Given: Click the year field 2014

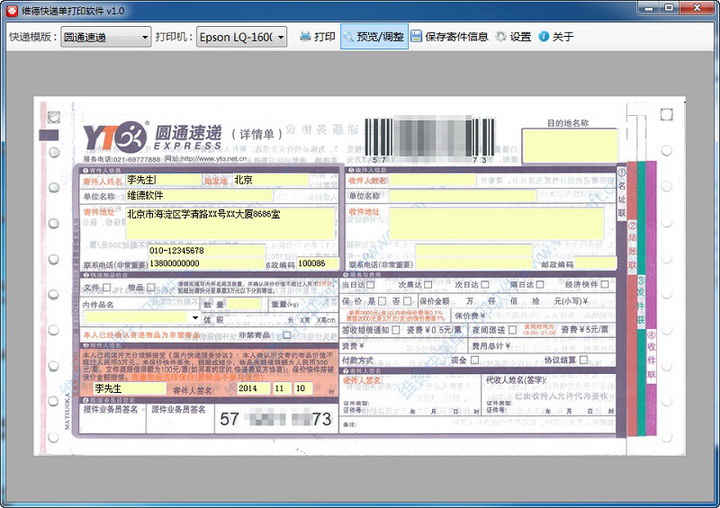Looking at the screenshot, I should coord(253,388).
